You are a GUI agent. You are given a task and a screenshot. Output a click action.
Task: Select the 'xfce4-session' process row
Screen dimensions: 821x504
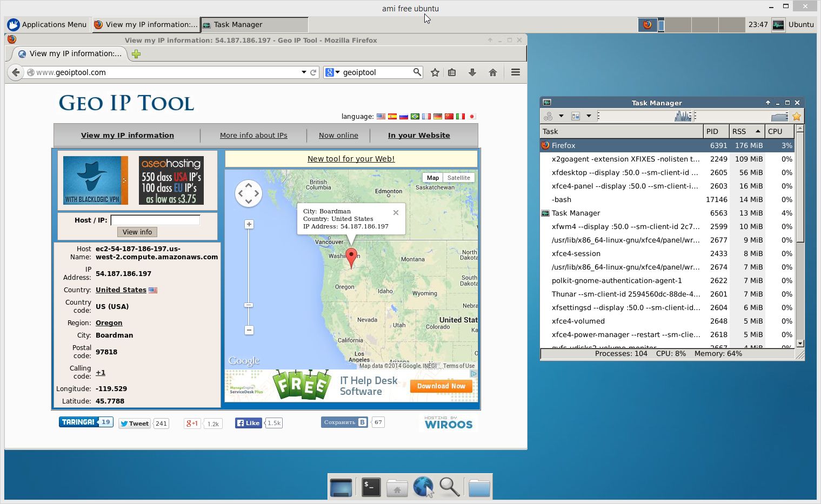click(667, 253)
